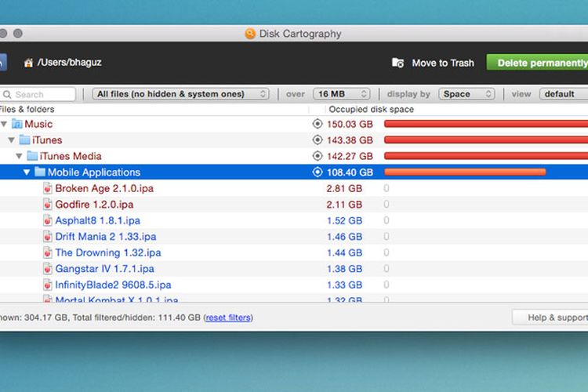
Task: Click the Music folder icon
Action: pos(17,124)
